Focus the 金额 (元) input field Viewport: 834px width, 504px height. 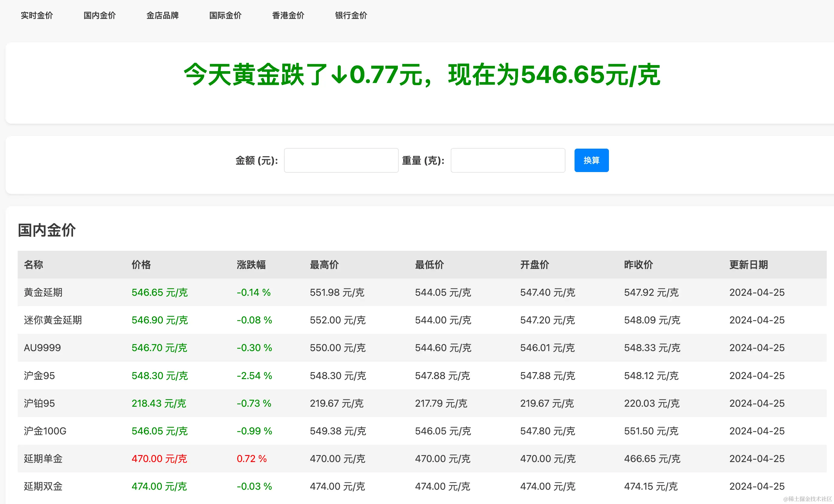pyautogui.click(x=341, y=160)
